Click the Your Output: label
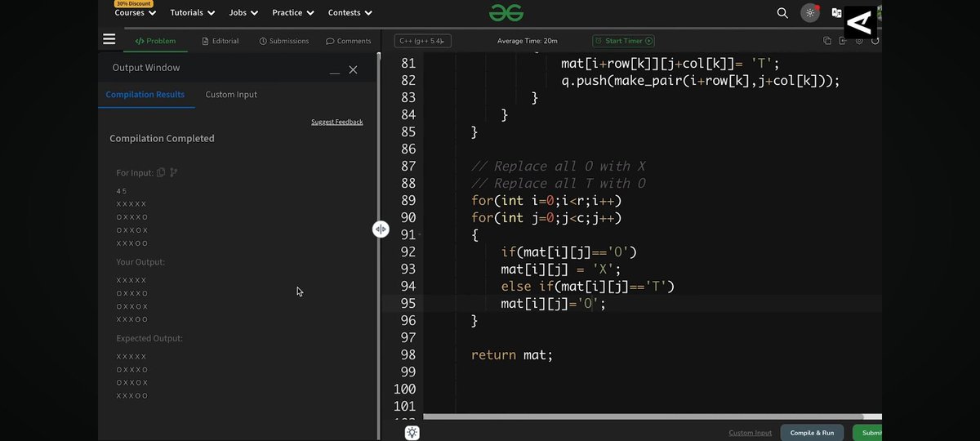Viewport: 980px width, 441px height. [140, 262]
